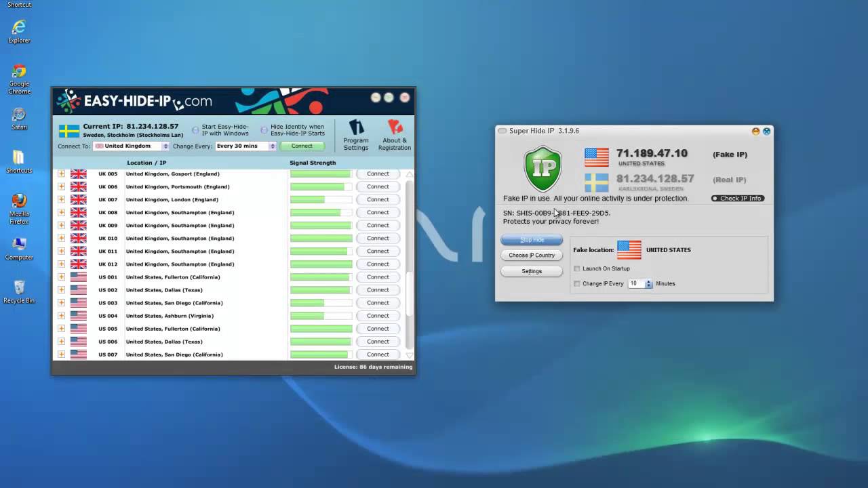
Task: Open the Google Chrome desktop icon
Action: click(x=19, y=79)
